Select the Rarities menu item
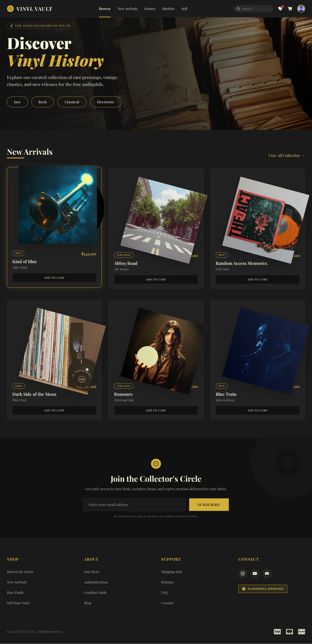 [x=168, y=9]
